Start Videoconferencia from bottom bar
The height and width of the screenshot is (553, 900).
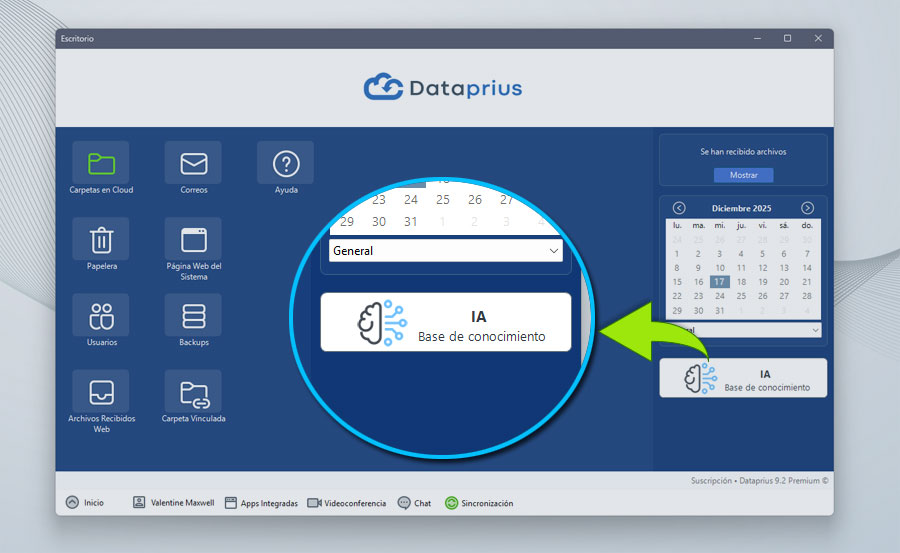click(x=346, y=503)
